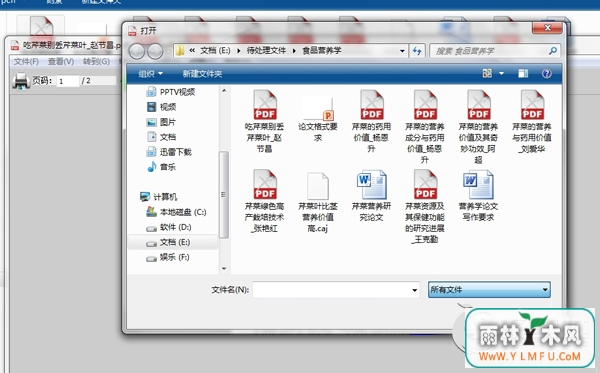
Task: Click the page number field in PDF viewer
Action: click(67, 81)
